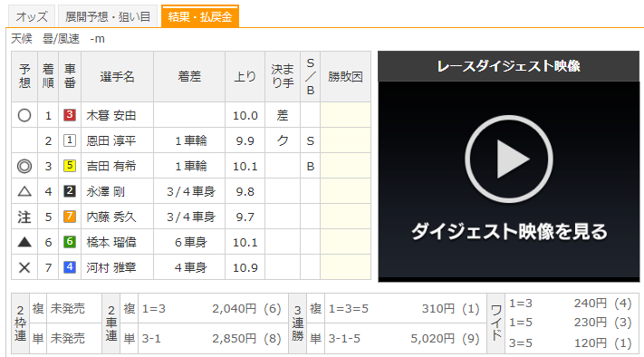Play the race digest video
The image size is (644, 357).
coord(508,159)
